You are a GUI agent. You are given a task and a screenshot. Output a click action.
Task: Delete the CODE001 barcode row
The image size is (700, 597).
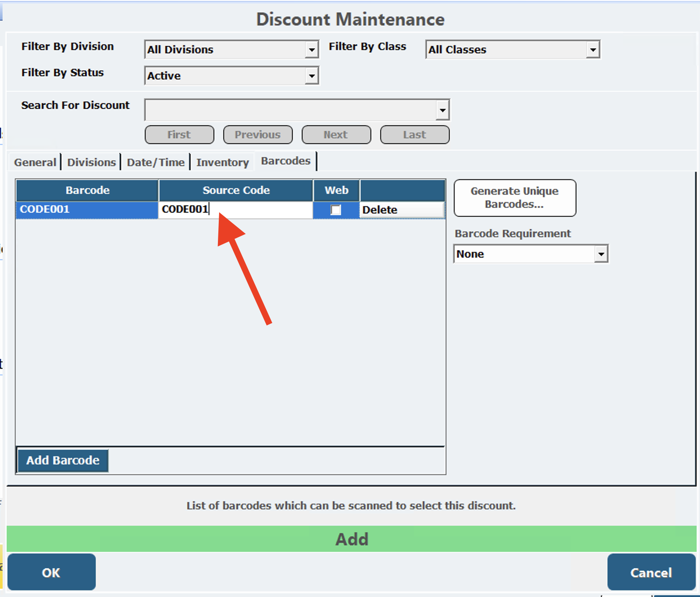pos(402,210)
